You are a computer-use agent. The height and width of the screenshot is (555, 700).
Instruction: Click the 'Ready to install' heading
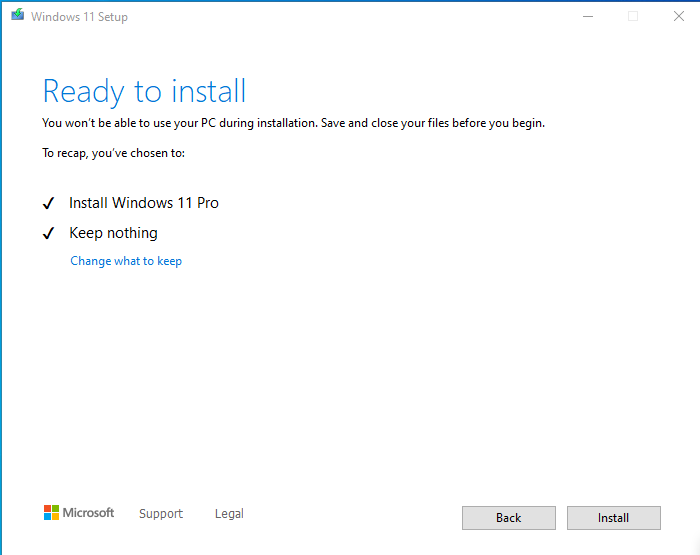tap(144, 92)
